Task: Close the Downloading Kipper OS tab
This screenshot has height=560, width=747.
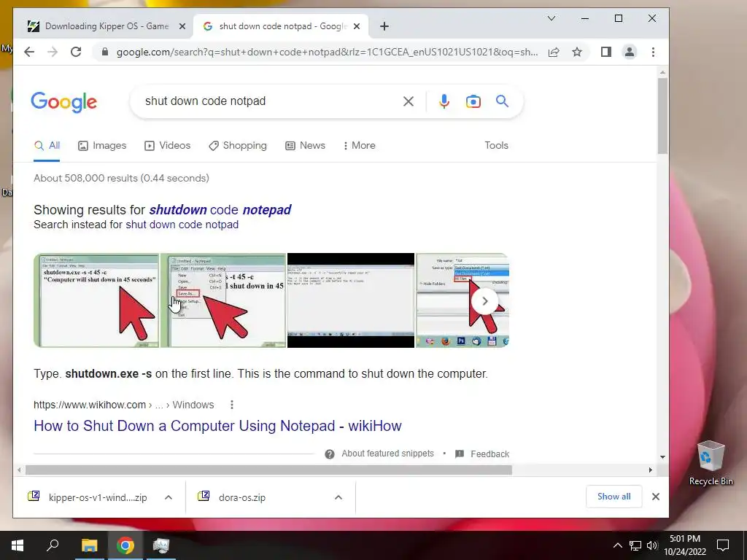Action: coord(182,27)
